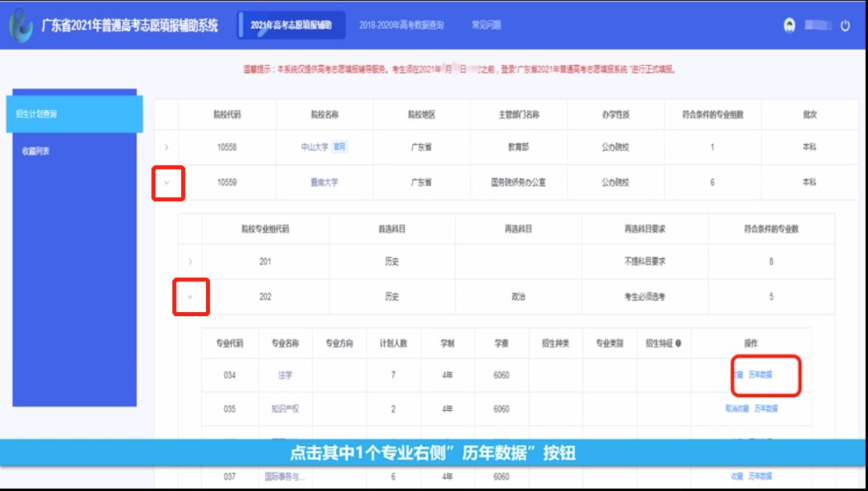Open the 常见问题 tab

(x=486, y=25)
